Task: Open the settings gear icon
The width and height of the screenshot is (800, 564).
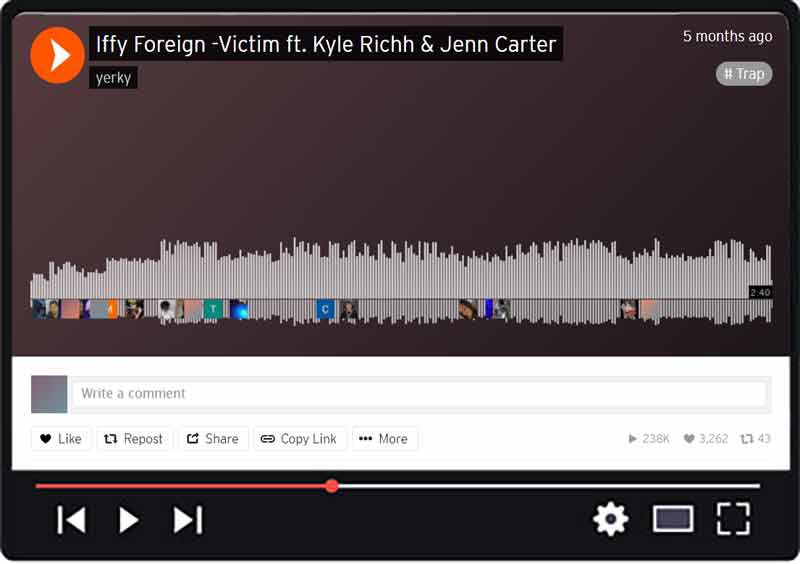Action: click(x=610, y=519)
